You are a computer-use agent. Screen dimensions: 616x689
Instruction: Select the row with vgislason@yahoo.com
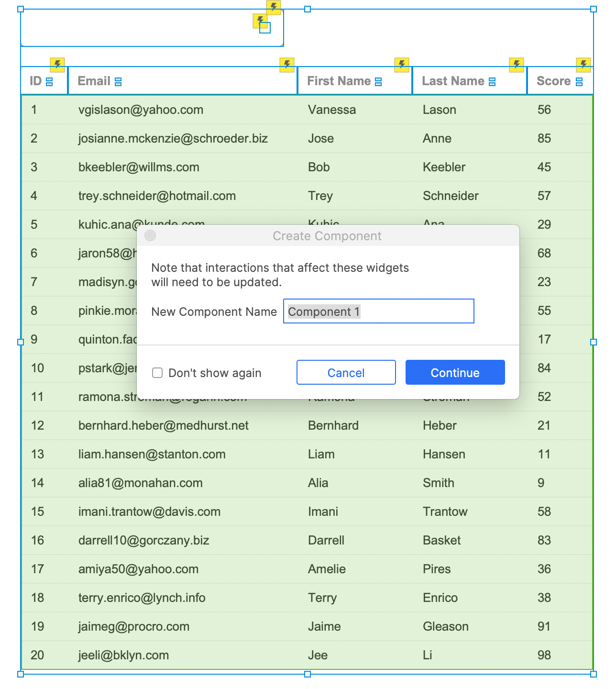[x=307, y=110]
